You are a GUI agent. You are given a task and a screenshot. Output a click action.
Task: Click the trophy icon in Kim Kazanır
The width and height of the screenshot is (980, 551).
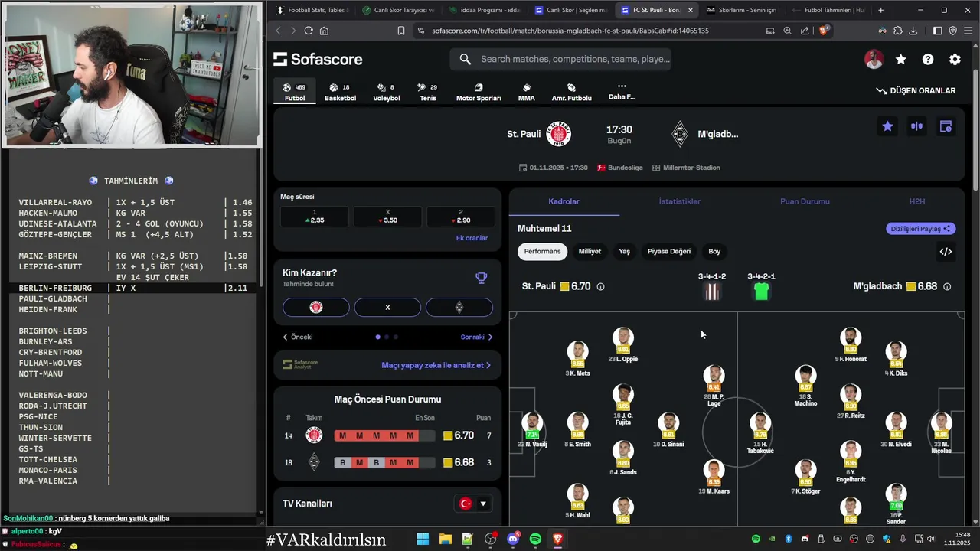pyautogui.click(x=481, y=278)
